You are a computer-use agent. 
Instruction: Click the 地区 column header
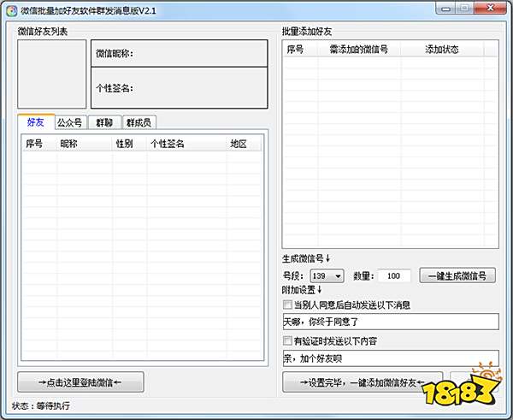tap(244, 144)
